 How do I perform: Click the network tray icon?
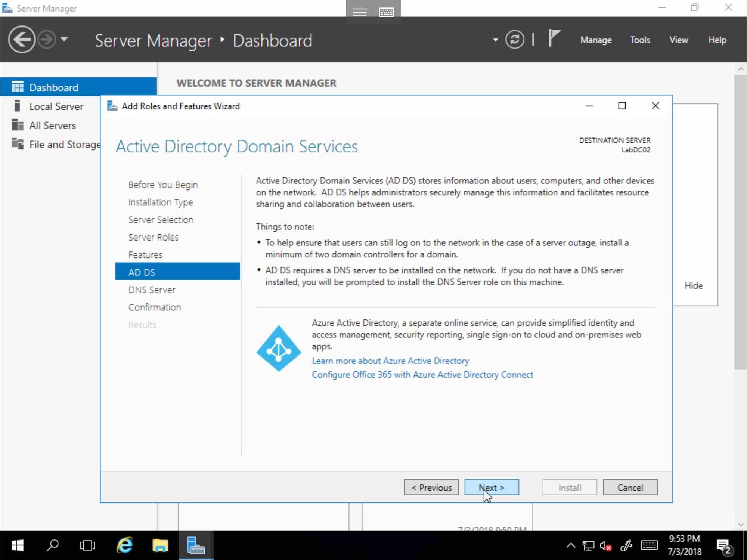point(588,546)
